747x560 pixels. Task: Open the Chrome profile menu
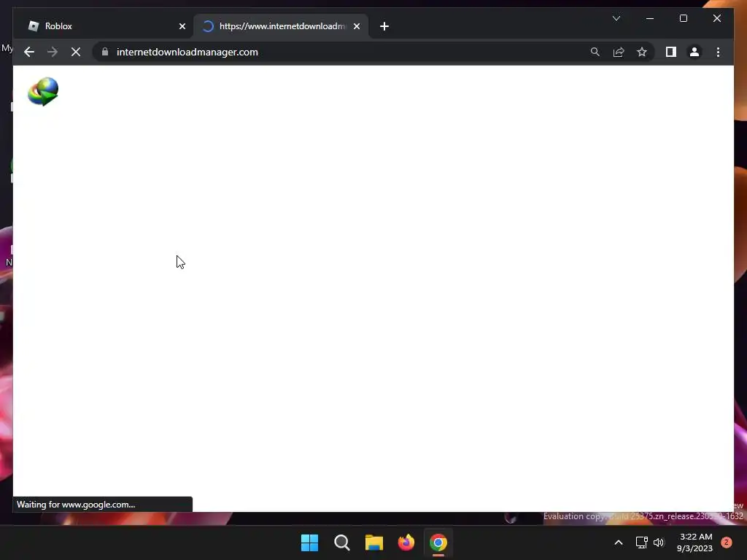click(694, 52)
